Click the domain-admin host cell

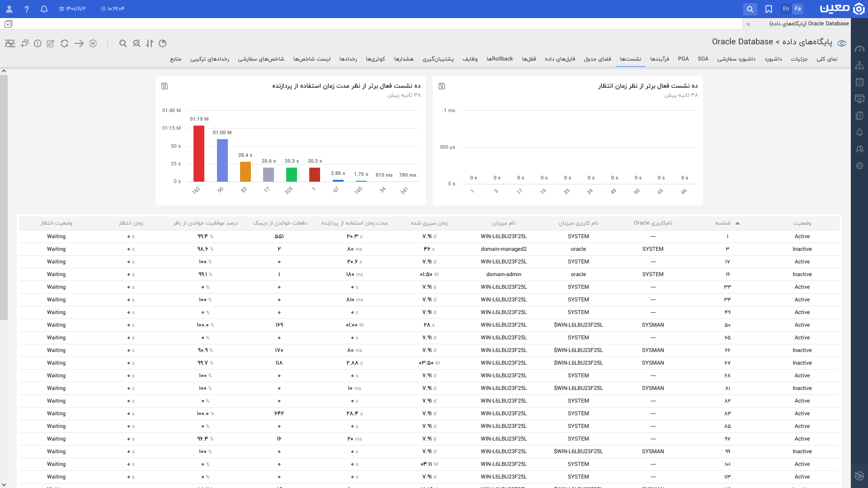click(504, 275)
